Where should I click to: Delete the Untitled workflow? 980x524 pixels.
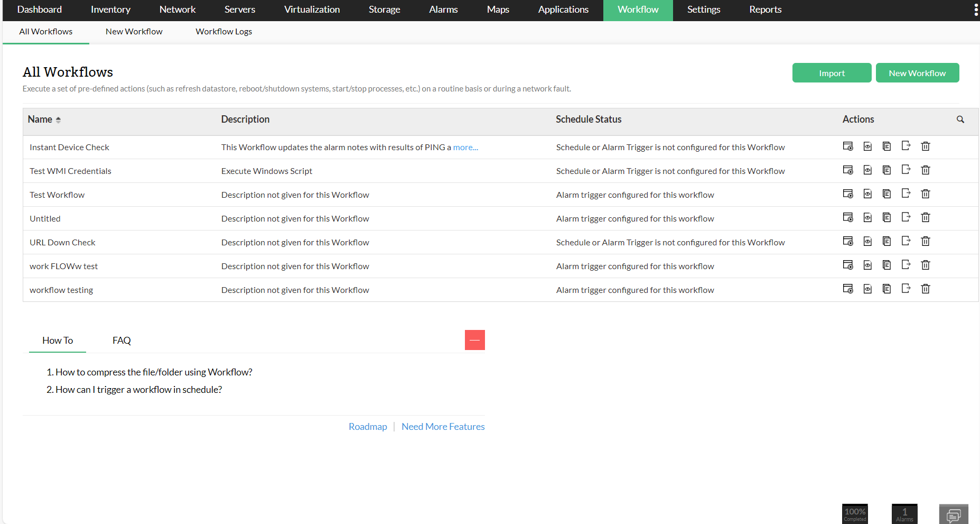pyautogui.click(x=926, y=217)
